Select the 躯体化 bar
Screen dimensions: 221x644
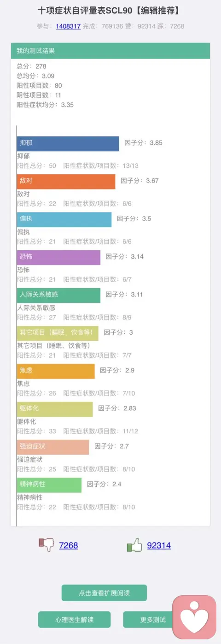pos(55,409)
